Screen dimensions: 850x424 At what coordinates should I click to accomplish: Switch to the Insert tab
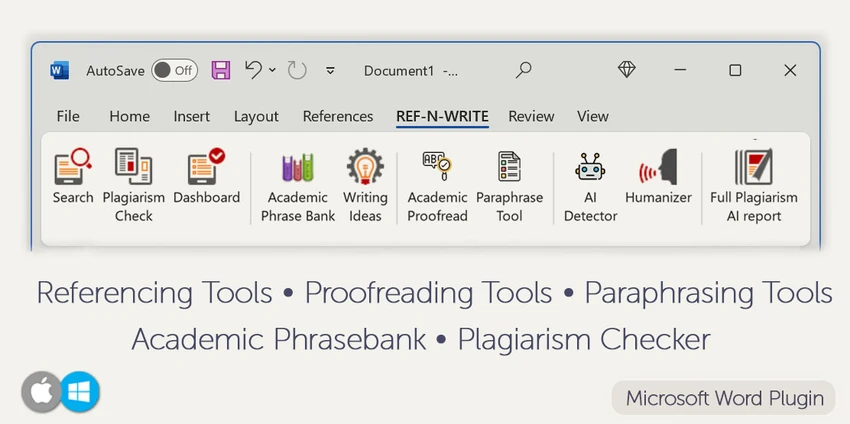pos(191,117)
